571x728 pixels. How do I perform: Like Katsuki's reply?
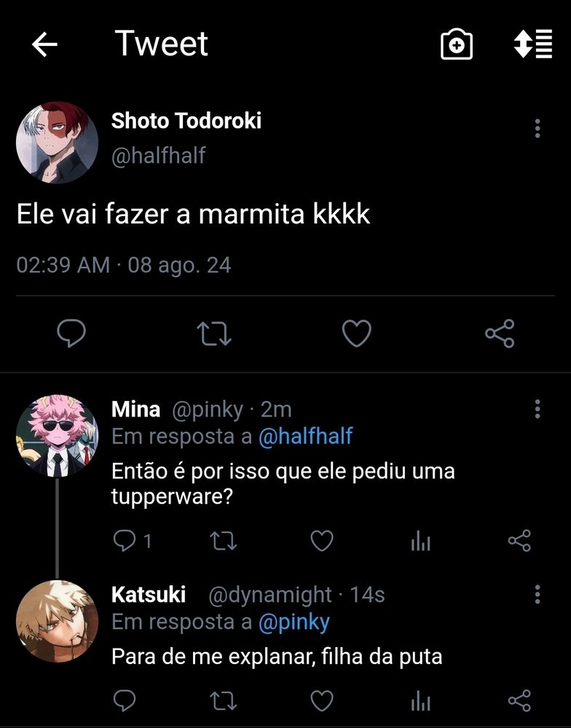point(322,700)
